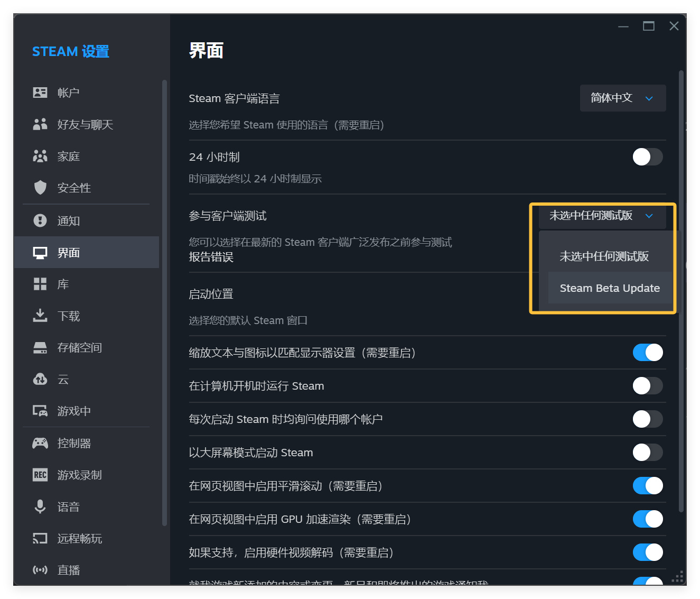
Task: Enable the 24 小时制 switch
Action: point(648,157)
